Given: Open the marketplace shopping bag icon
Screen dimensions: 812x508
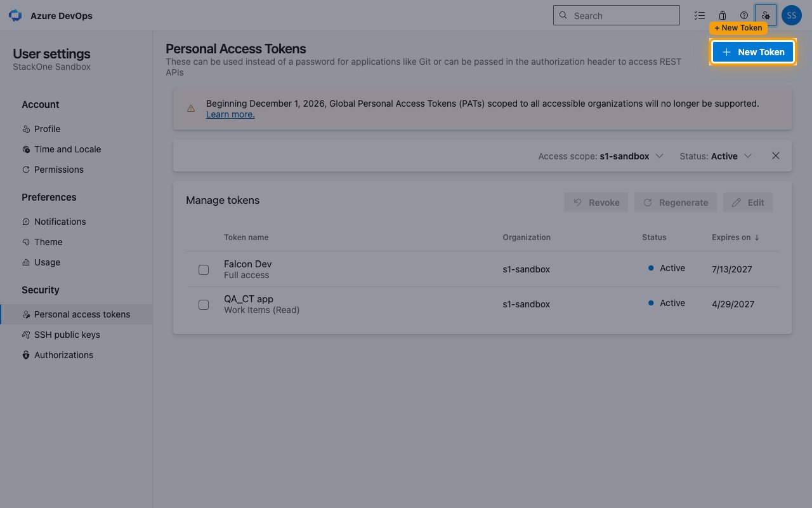Looking at the screenshot, I should coord(722,15).
